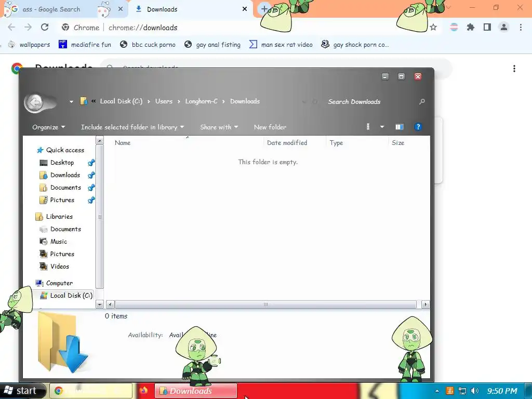Expand arrow after Local Disk (C:) breadcrumb
Viewport: 532px width, 399px height.
pos(149,101)
